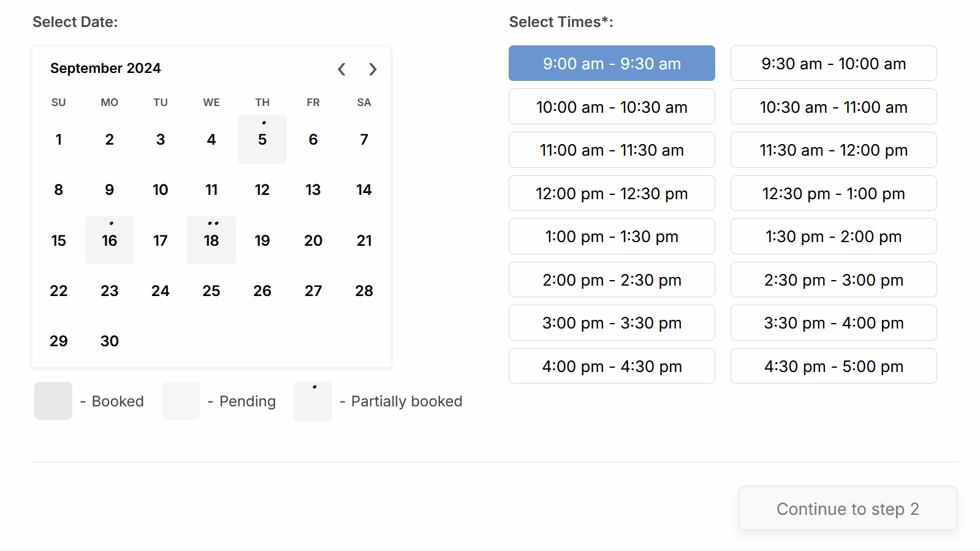
Task: Select September 1 on the calendar
Action: [x=58, y=140]
